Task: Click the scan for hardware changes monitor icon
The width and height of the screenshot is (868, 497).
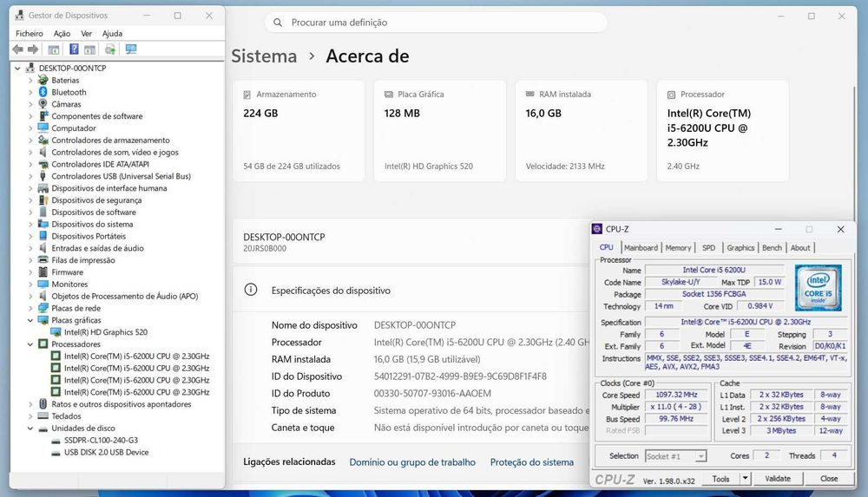Action: 131,49
